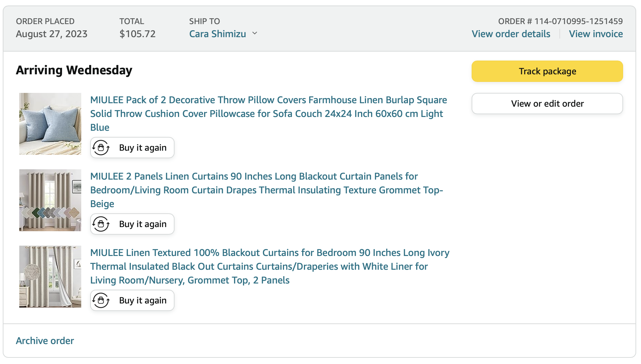Viewport: 641px width, 364px height.
Task: Archive this order via Archive order link
Action: pyautogui.click(x=45, y=341)
